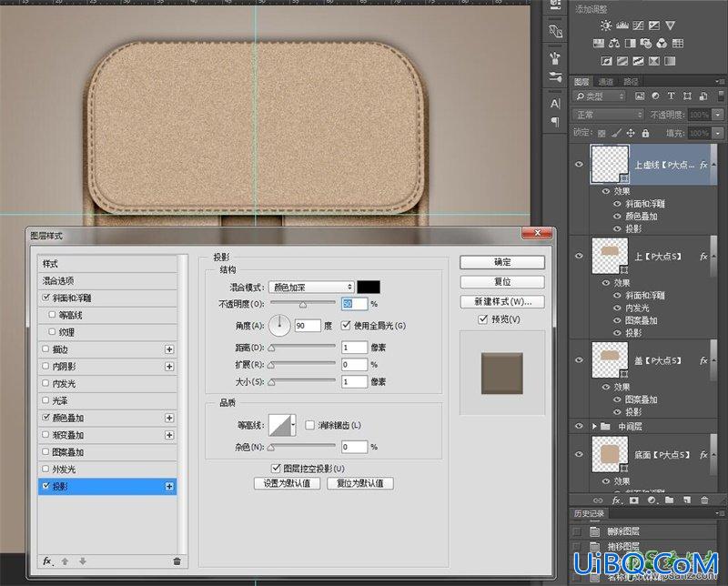Add an Exposure adjustment layer
The image size is (728, 586).
pyautogui.click(x=654, y=26)
